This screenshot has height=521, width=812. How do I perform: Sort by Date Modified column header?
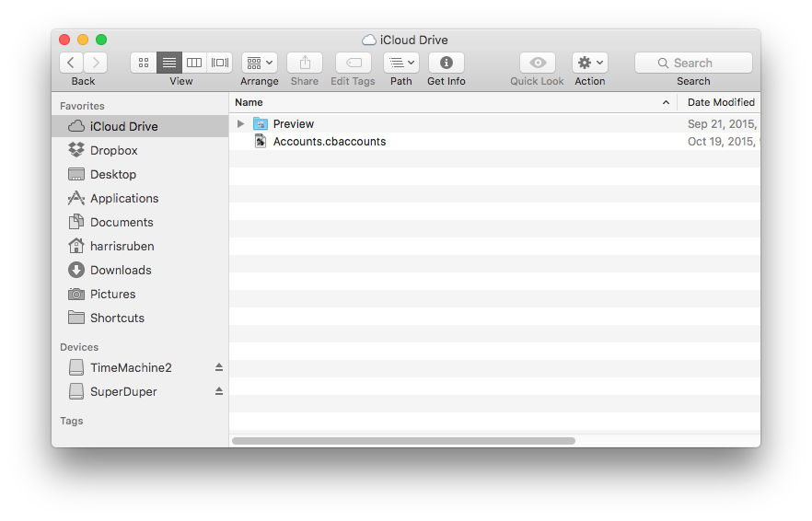[x=720, y=102]
